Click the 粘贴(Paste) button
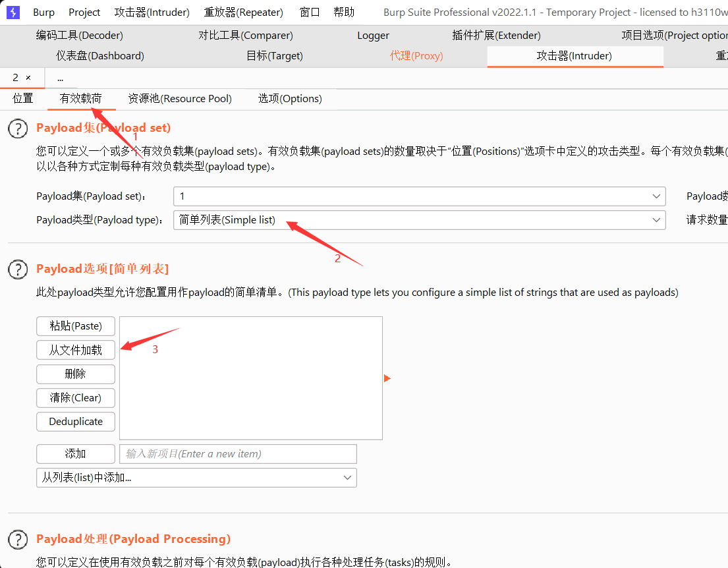The image size is (728, 568). point(76,326)
